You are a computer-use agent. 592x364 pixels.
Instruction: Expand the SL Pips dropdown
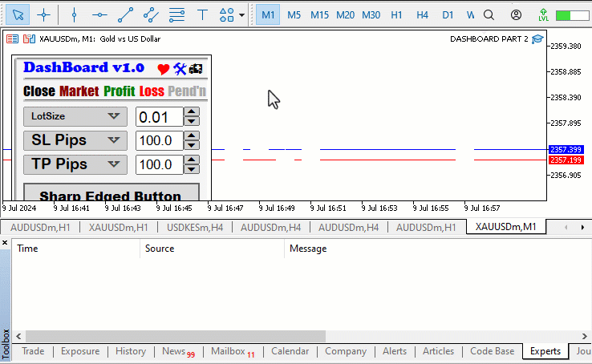75,140
